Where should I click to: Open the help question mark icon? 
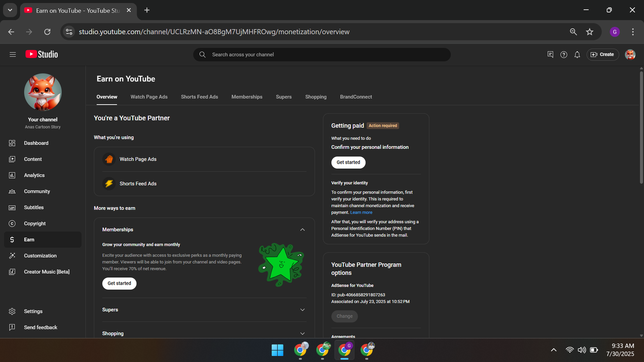click(x=563, y=54)
